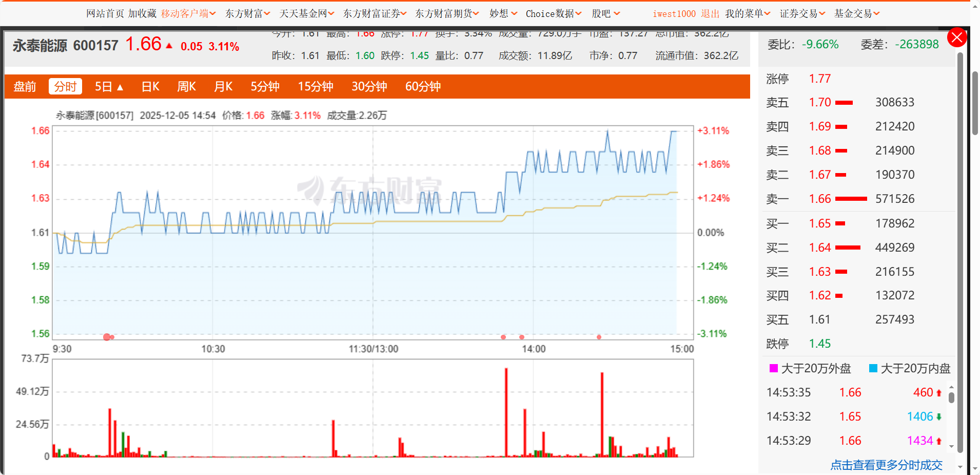Image resolution: width=980 pixels, height=475 pixels.
Task: Select the 14:53:32 trade row
Action: (x=854, y=416)
